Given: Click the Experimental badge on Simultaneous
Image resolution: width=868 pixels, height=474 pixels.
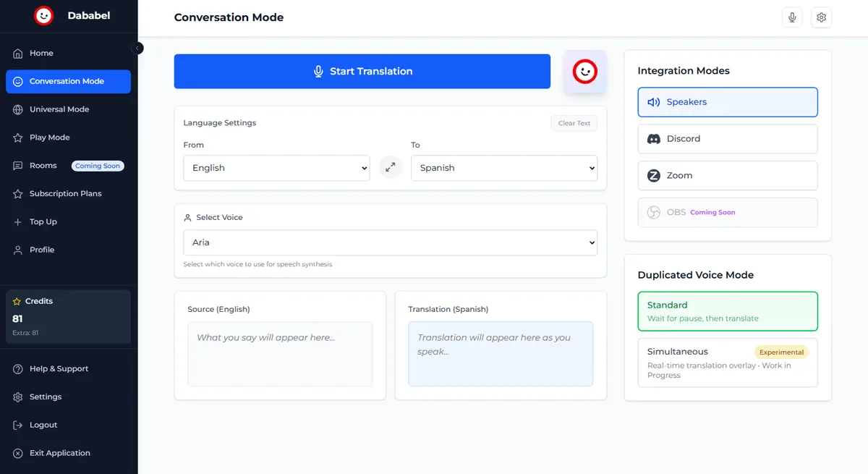Looking at the screenshot, I should click(781, 352).
